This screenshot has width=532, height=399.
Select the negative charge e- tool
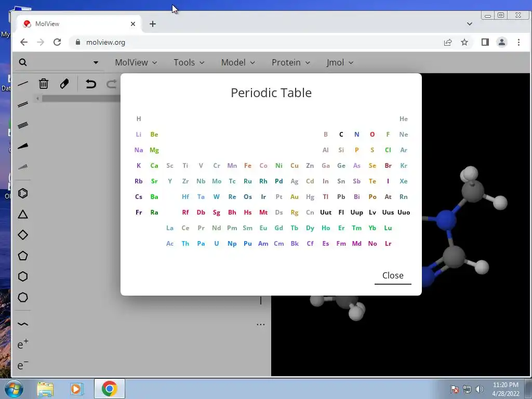(x=23, y=365)
